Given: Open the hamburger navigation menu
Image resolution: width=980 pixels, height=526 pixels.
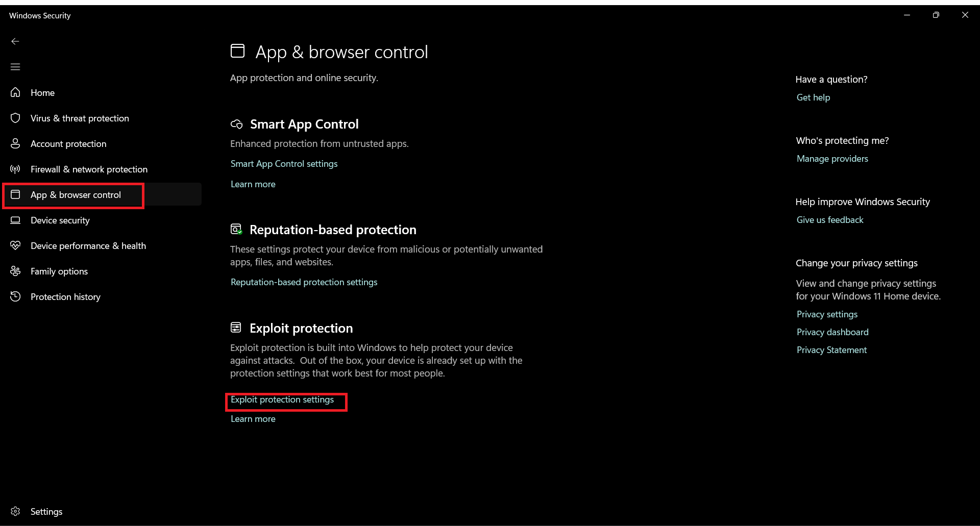Looking at the screenshot, I should [x=15, y=67].
